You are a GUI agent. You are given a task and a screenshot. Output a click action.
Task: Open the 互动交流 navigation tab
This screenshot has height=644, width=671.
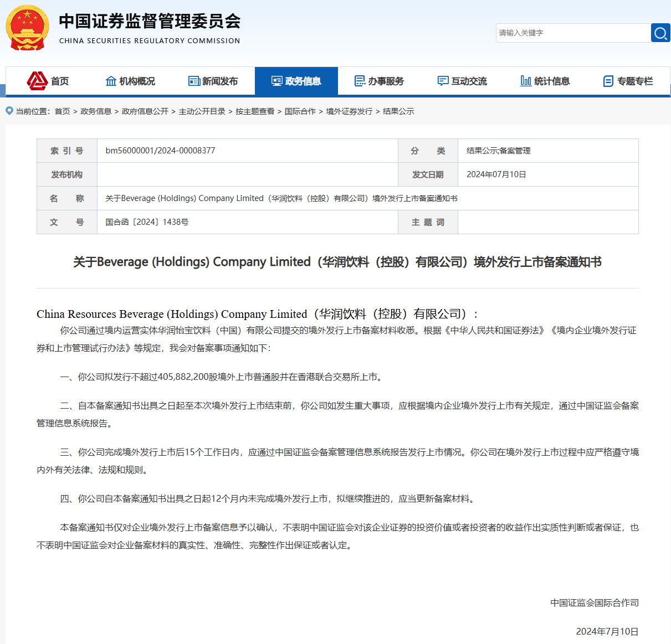pos(463,81)
